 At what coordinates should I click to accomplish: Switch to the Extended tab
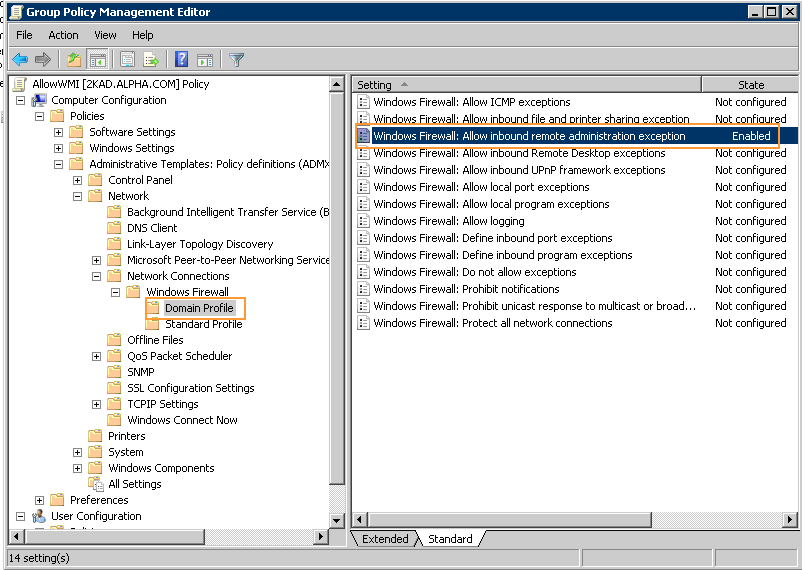(x=385, y=539)
